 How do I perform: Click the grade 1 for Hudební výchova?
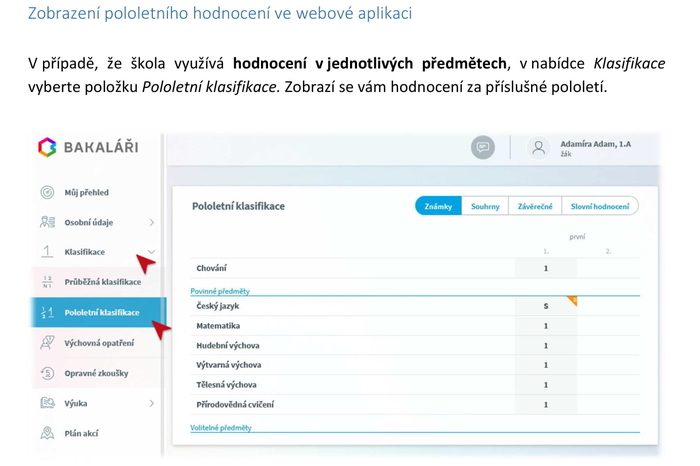(546, 345)
